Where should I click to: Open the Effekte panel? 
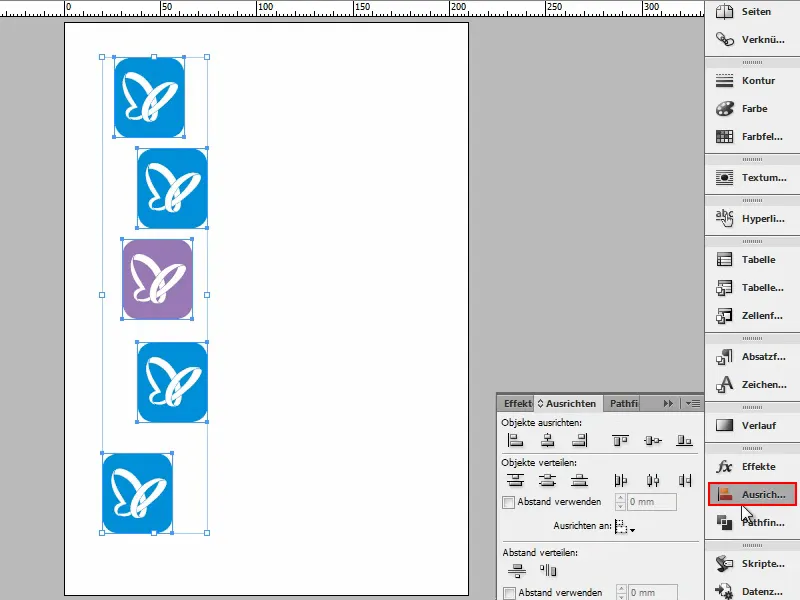click(752, 466)
